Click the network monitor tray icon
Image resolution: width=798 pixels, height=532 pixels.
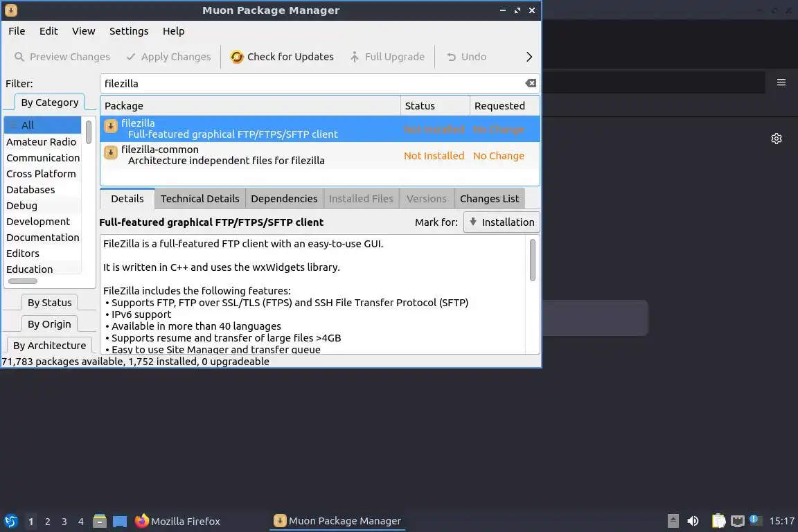pyautogui.click(x=738, y=521)
